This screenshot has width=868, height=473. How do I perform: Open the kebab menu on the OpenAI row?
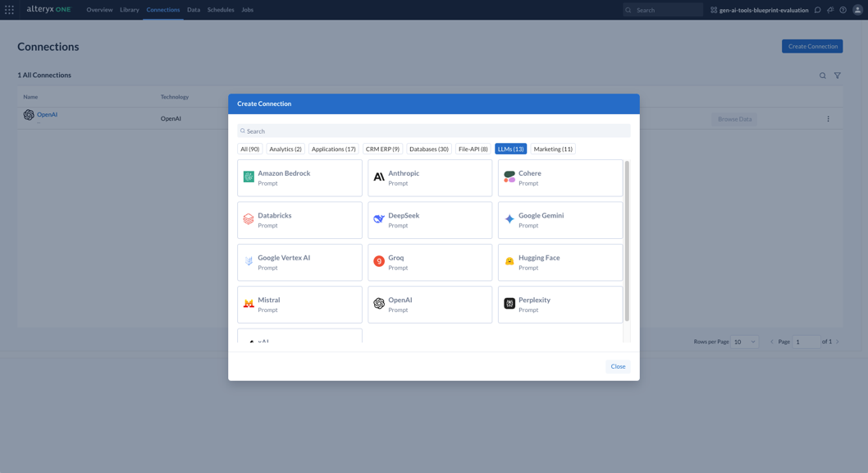pyautogui.click(x=828, y=118)
